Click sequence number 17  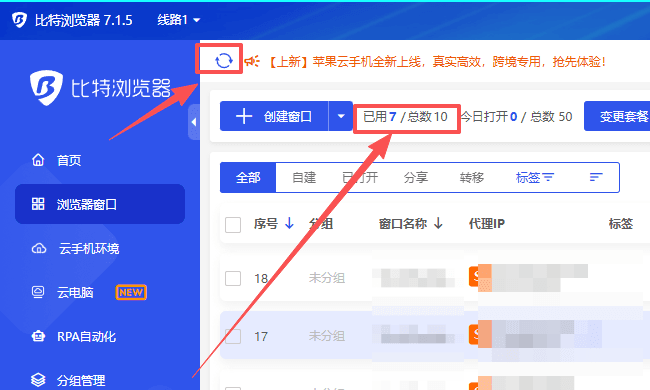[x=261, y=337]
